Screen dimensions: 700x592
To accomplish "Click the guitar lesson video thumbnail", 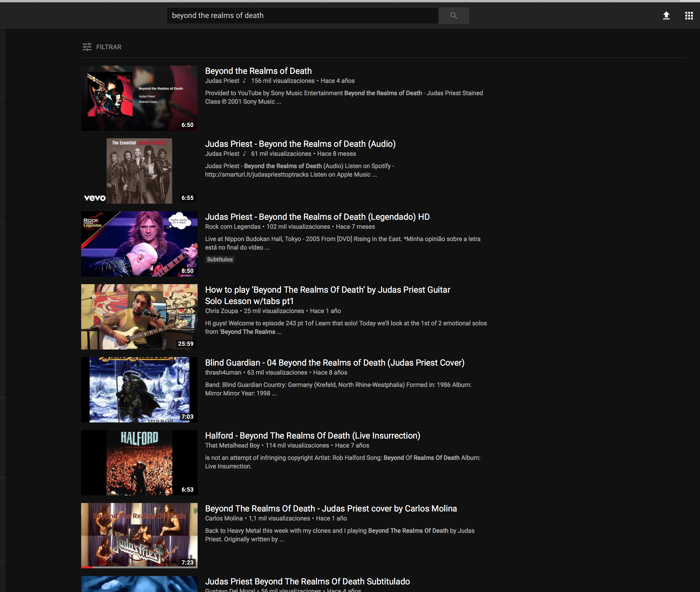I will click(x=139, y=317).
